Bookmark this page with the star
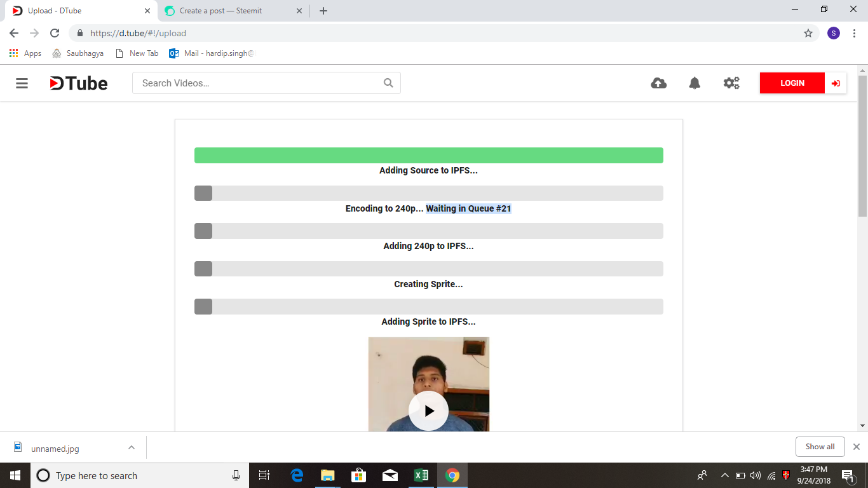Viewport: 868px width, 488px height. [808, 33]
